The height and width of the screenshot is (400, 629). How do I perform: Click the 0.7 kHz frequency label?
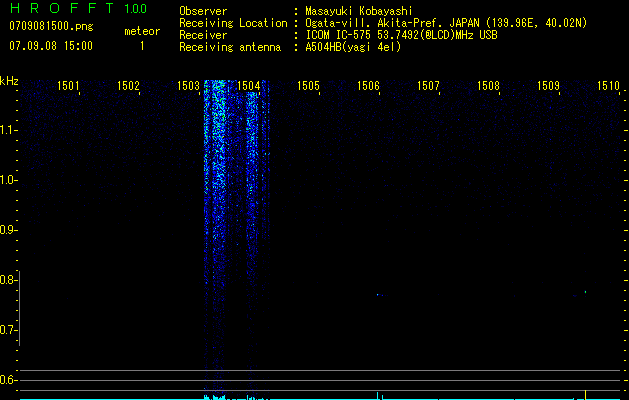point(8,330)
